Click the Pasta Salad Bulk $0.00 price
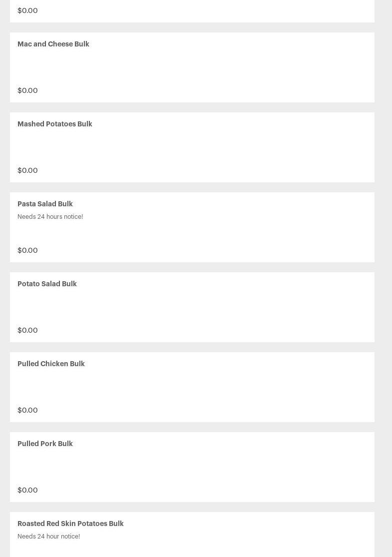 click(27, 250)
